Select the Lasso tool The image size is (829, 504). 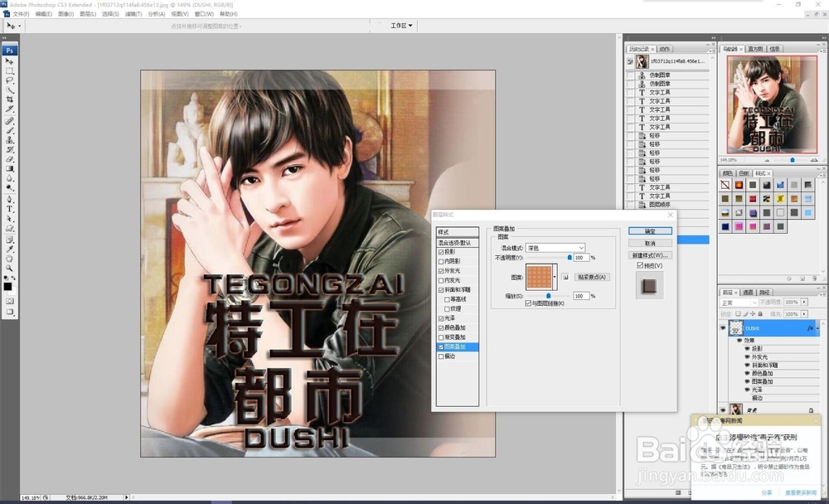(9, 80)
